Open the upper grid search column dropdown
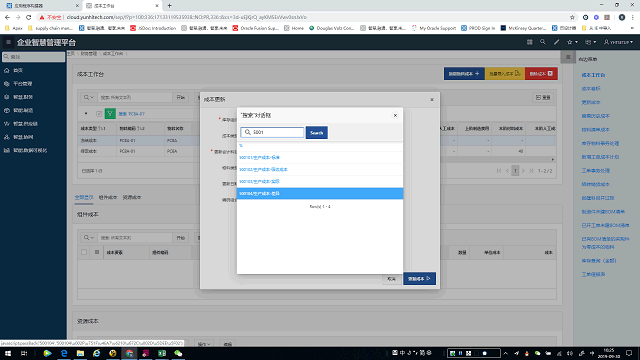640x360 pixels. 89,98
